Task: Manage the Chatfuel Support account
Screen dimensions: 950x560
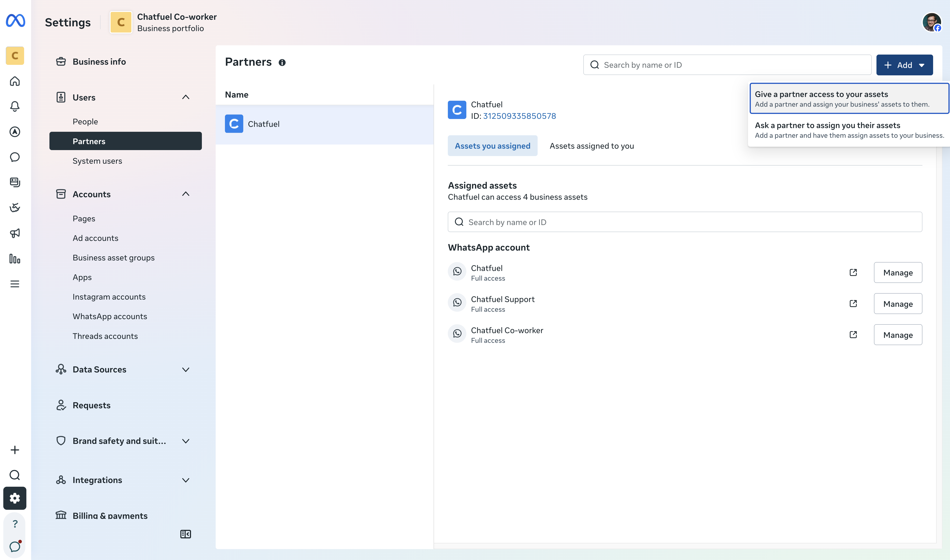Action: tap(898, 304)
